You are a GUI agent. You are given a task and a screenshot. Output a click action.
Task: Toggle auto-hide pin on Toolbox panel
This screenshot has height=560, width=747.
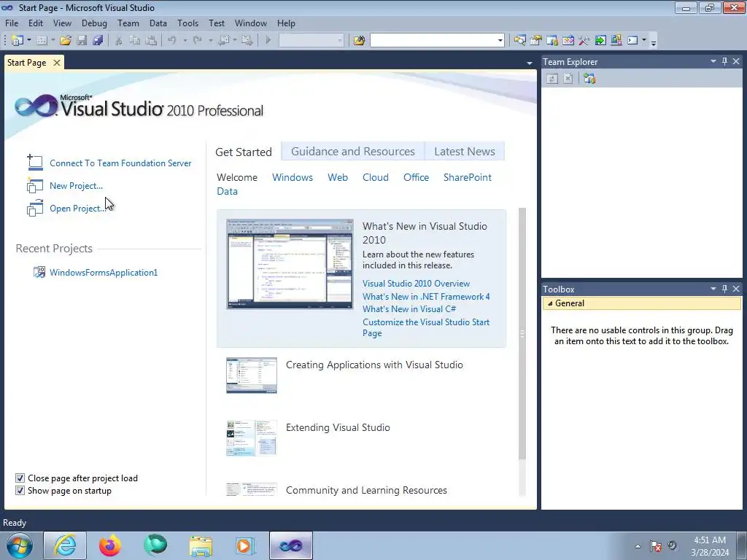click(x=724, y=289)
